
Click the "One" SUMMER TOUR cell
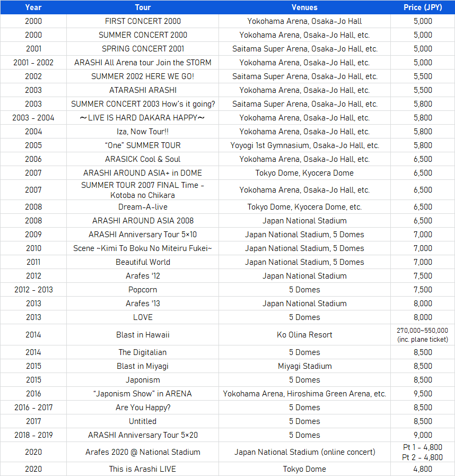(x=143, y=145)
